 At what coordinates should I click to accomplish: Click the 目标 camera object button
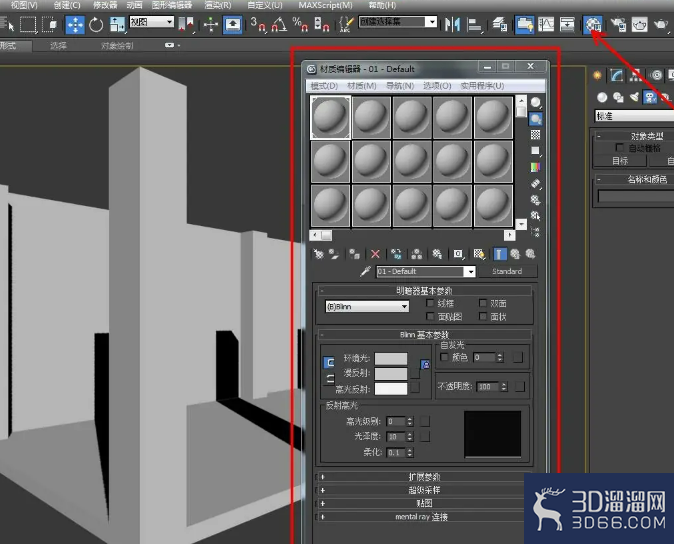(620, 161)
